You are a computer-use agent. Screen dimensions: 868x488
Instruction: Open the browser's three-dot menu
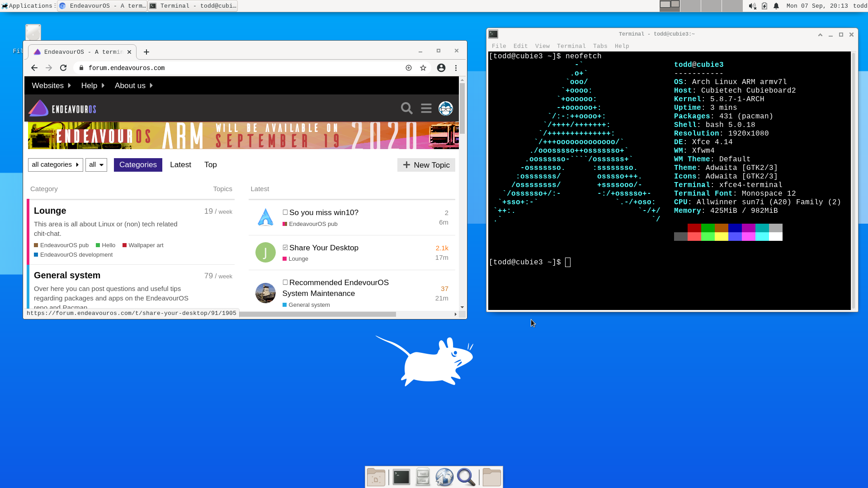[x=456, y=68]
